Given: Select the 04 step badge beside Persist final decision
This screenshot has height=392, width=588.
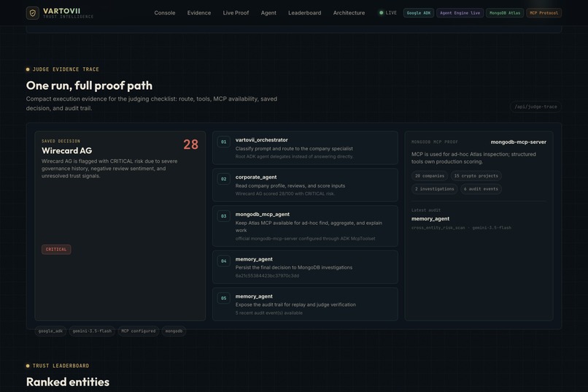Looking at the screenshot, I should (223, 261).
